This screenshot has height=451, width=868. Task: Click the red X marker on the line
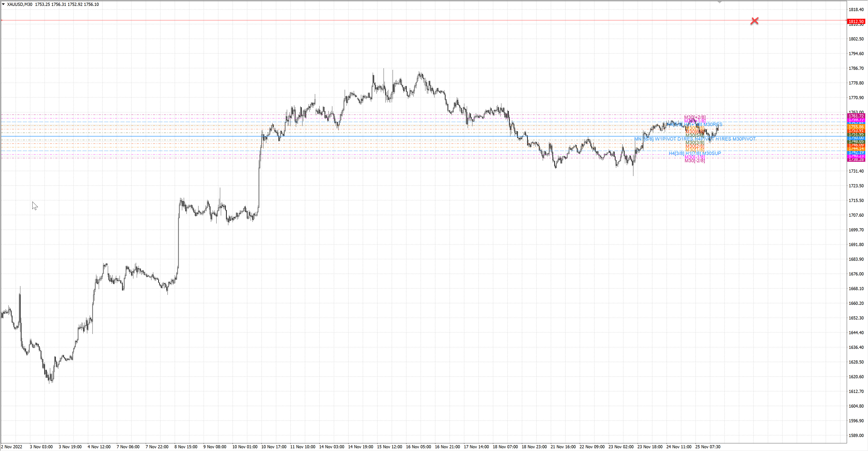point(755,21)
